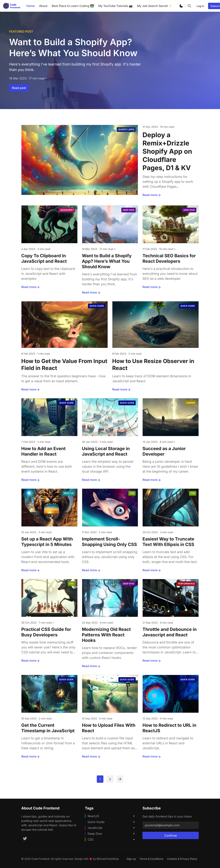Click the Read post button
The image size is (220, 868).
click(19, 88)
